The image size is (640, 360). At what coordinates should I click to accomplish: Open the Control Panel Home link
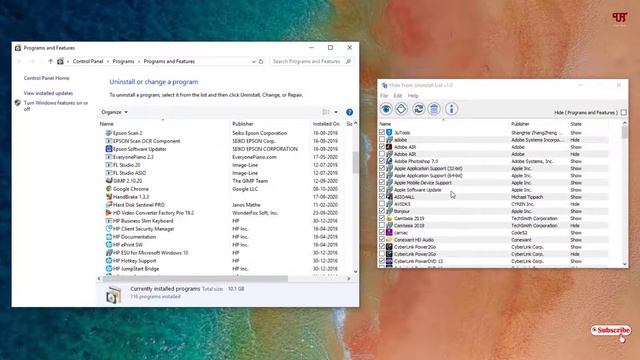click(47, 78)
